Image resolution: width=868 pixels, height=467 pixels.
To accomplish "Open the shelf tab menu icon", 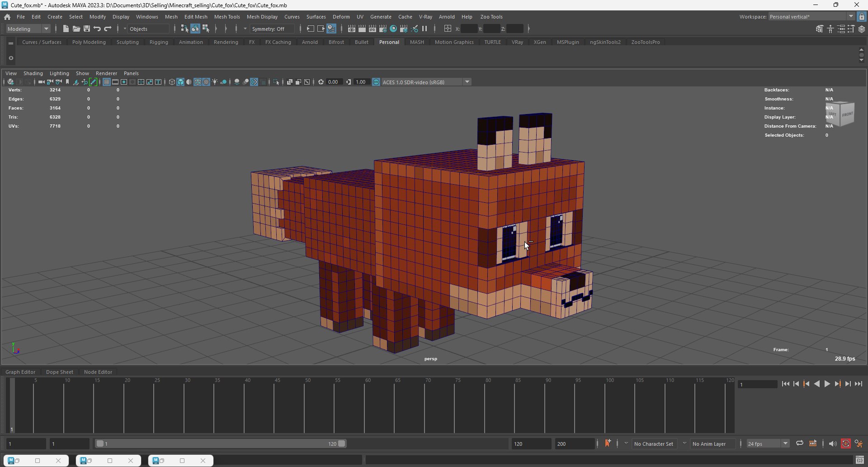I will 11,43.
